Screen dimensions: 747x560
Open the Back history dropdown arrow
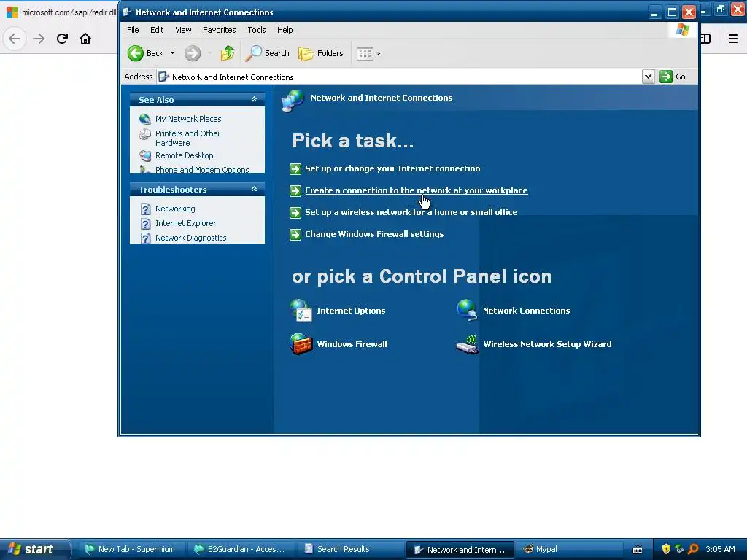(172, 53)
